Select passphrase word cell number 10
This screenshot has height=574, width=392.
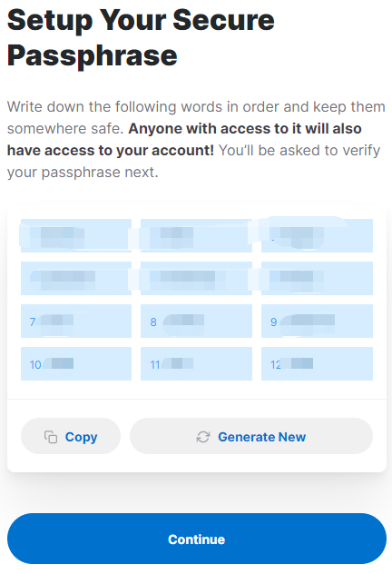(76, 364)
